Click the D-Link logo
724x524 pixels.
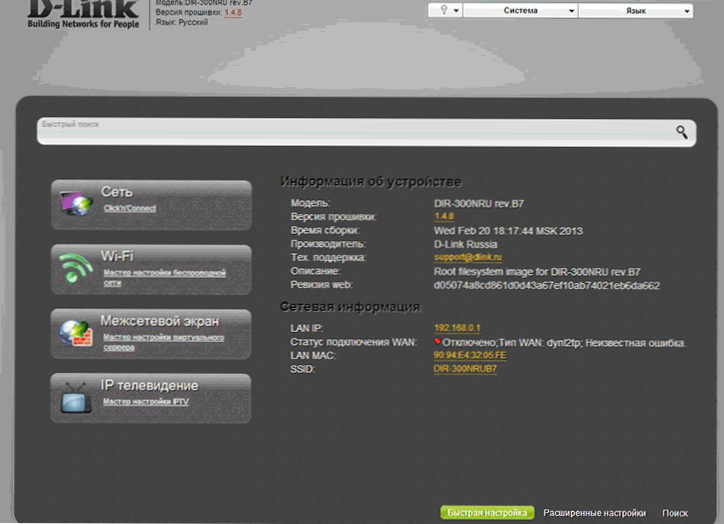tap(84, 14)
